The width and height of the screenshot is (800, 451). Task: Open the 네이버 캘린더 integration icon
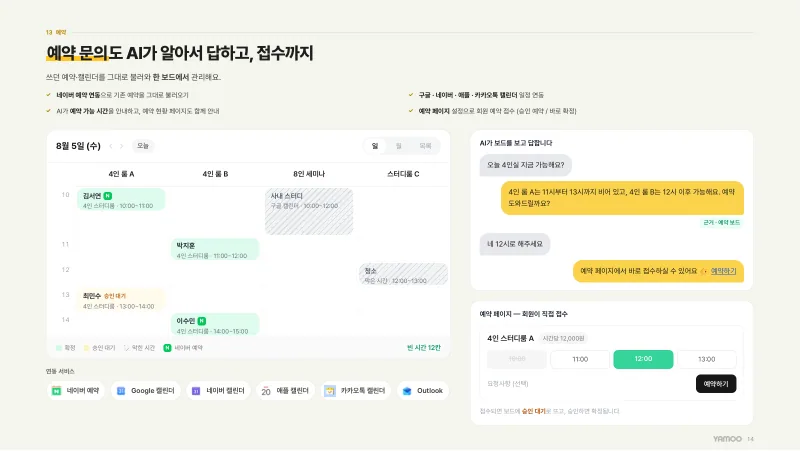196,391
